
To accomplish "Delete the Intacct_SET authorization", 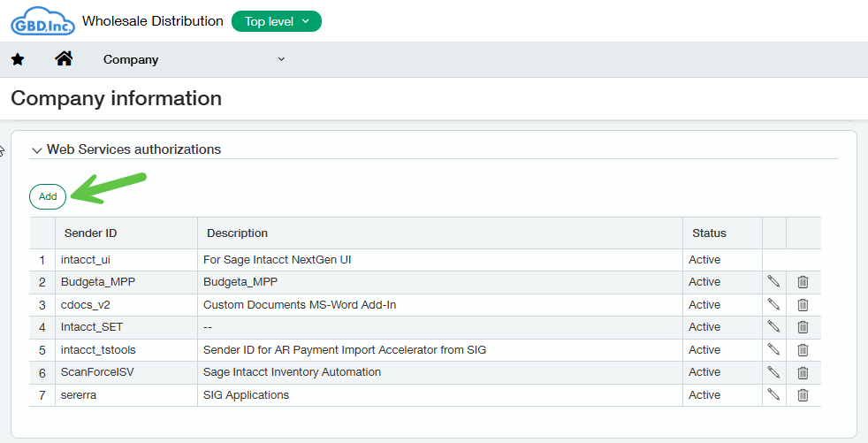I will point(803,326).
